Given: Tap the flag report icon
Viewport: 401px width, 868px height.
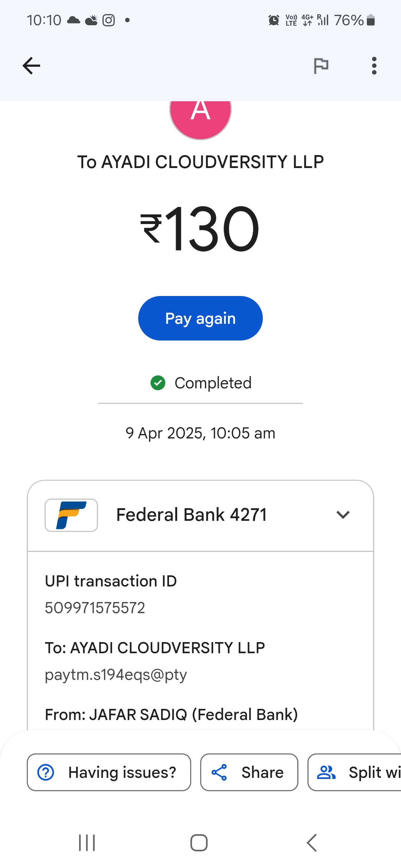Looking at the screenshot, I should coord(321,66).
